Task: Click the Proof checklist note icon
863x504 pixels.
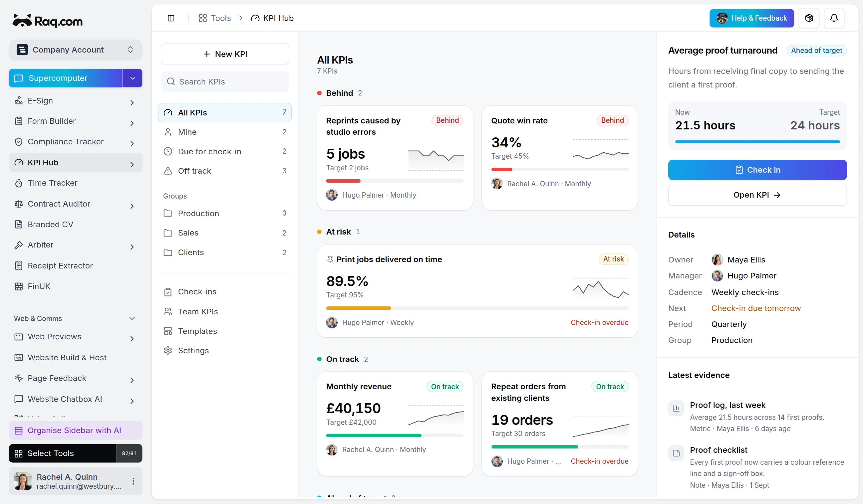Action: [676, 453]
